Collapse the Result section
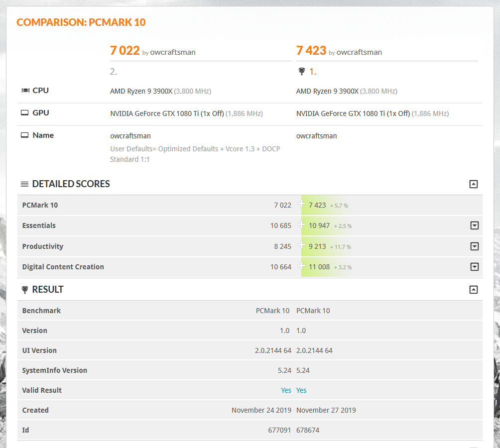 pyautogui.click(x=474, y=290)
